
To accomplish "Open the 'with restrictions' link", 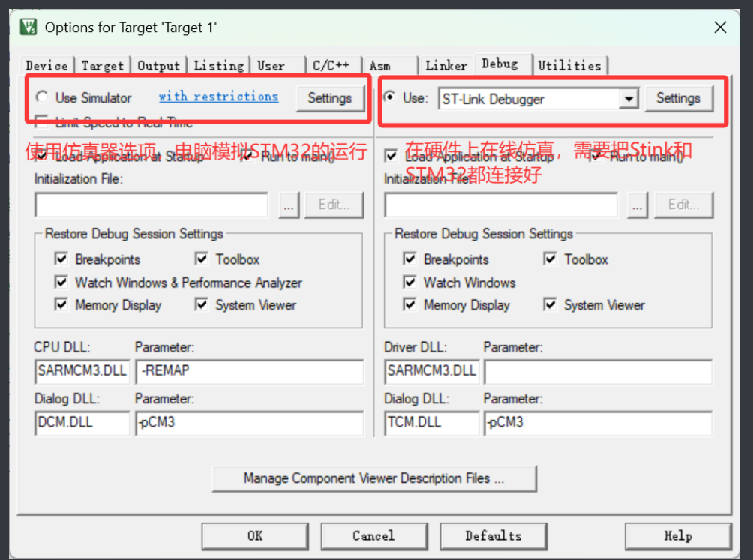I will [x=218, y=97].
